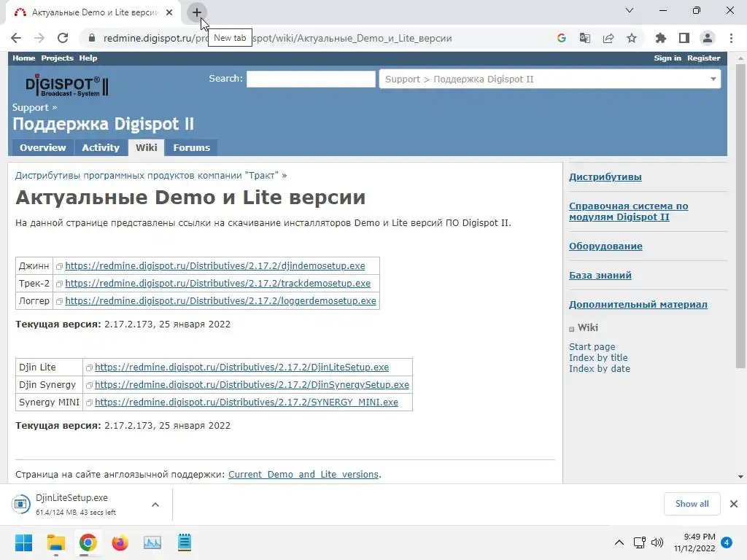This screenshot has width=747, height=560.
Task: Open the Windows Start menu
Action: point(23,542)
